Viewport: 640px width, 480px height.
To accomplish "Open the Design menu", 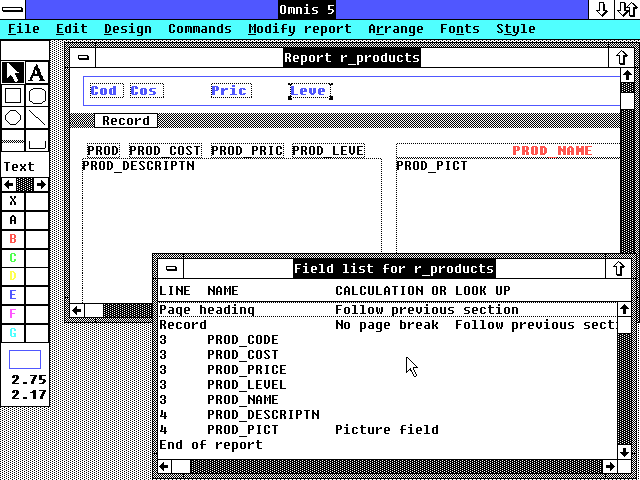I will pyautogui.click(x=128, y=29).
